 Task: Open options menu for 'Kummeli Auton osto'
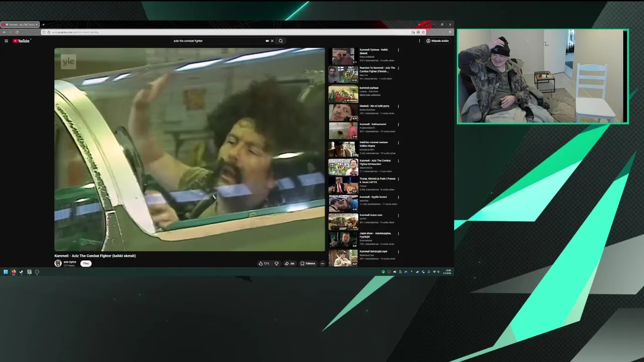tap(398, 215)
